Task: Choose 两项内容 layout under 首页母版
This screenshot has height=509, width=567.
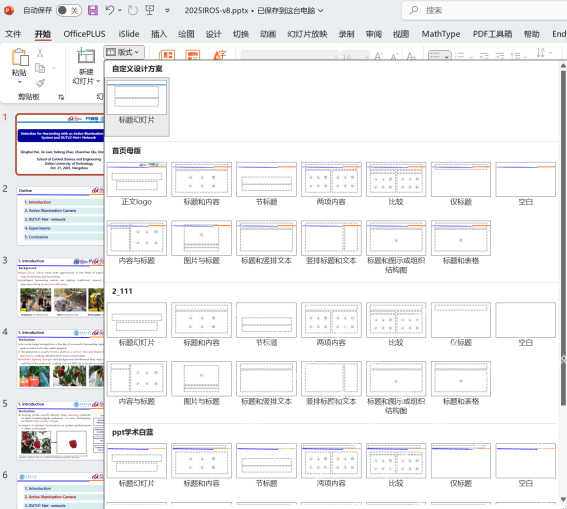Action: [x=331, y=184]
